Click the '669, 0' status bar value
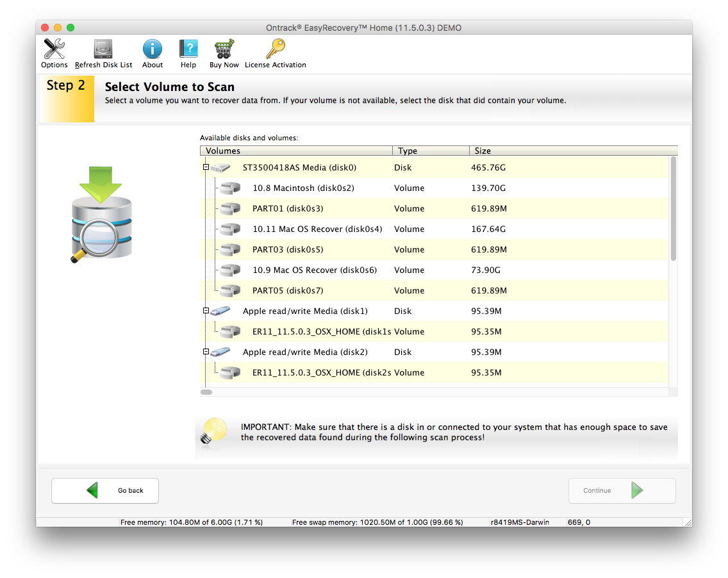This screenshot has height=578, width=728. click(579, 522)
